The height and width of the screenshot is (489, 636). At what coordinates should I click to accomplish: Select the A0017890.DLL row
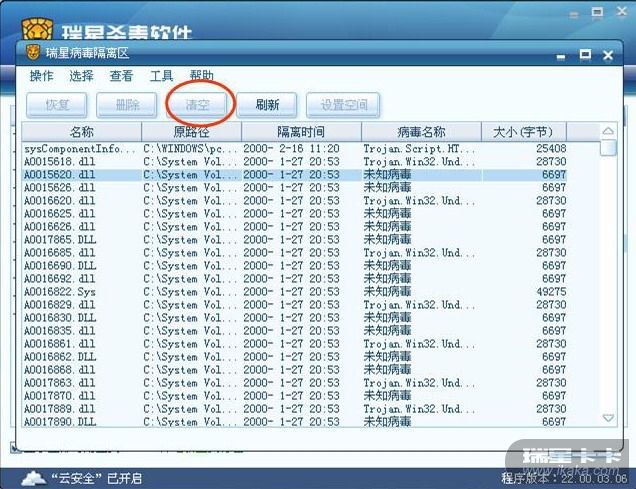294,421
